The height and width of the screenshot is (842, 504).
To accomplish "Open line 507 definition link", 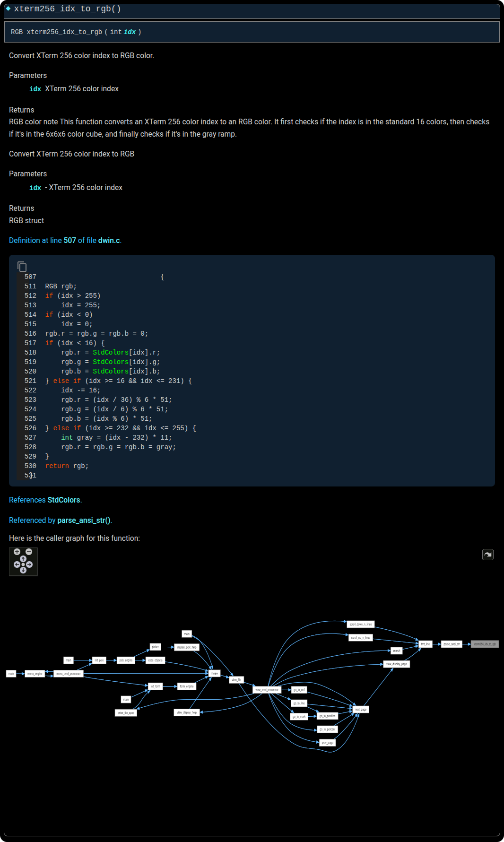I will [x=70, y=240].
